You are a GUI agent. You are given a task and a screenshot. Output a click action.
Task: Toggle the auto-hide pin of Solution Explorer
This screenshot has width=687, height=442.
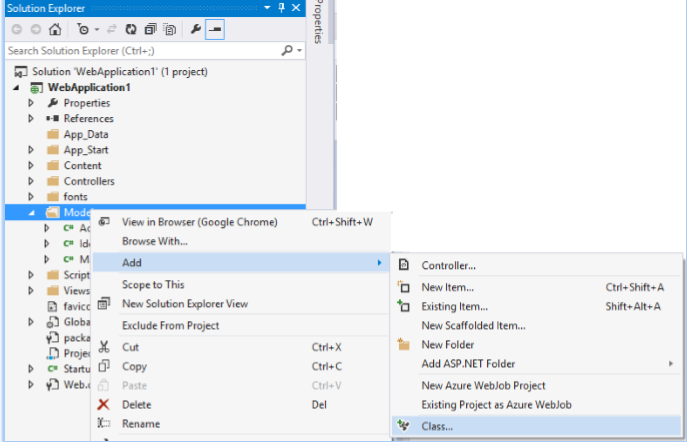(x=281, y=8)
